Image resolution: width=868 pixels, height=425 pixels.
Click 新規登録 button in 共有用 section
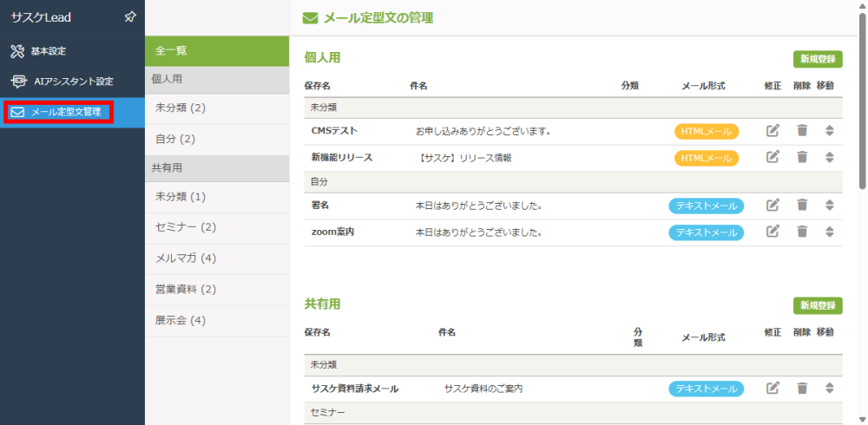click(817, 305)
